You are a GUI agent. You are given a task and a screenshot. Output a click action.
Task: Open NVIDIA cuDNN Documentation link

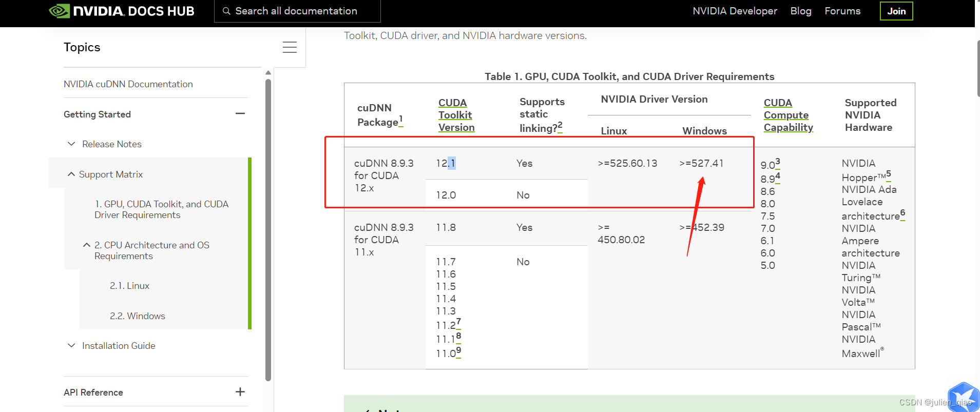point(128,84)
